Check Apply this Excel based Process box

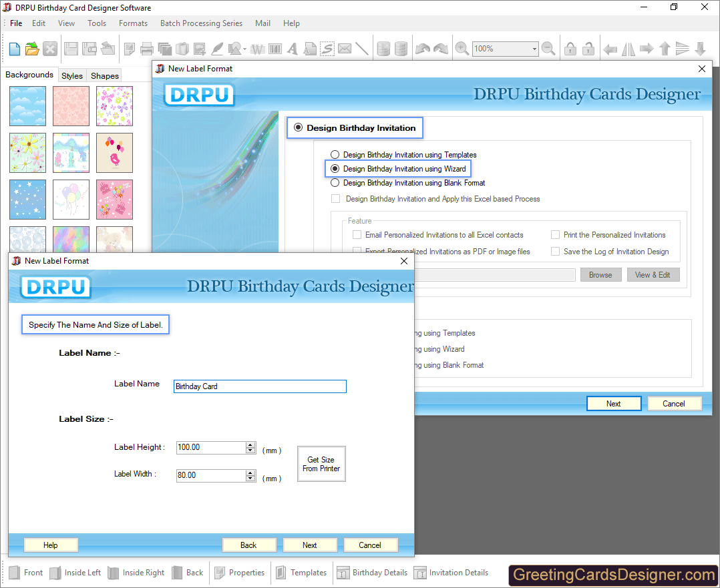pos(336,199)
